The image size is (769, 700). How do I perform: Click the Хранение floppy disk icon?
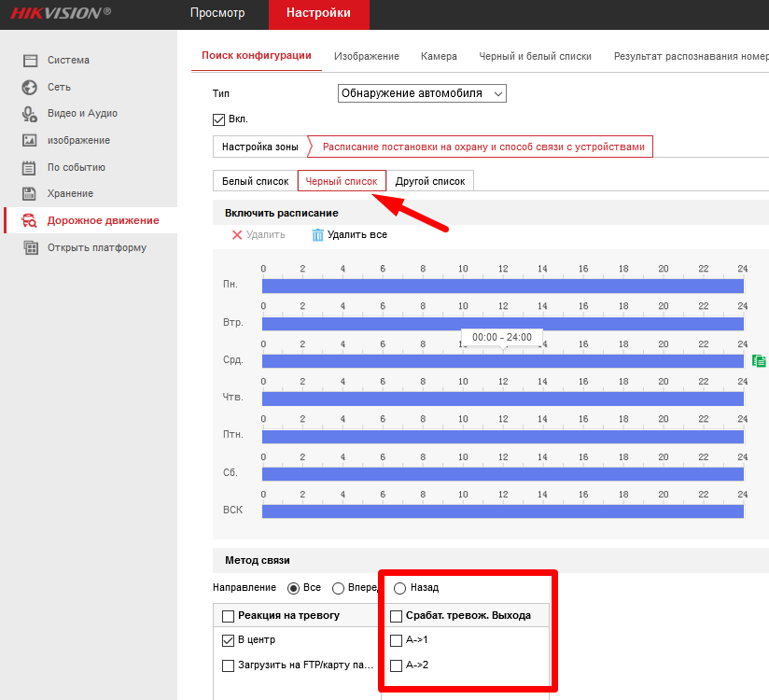[29, 194]
